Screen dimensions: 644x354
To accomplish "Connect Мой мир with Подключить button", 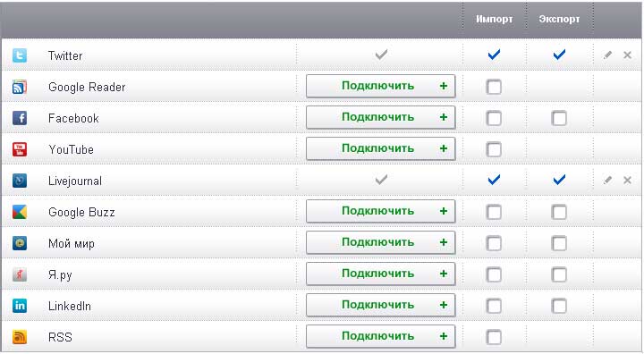I will [381, 242].
